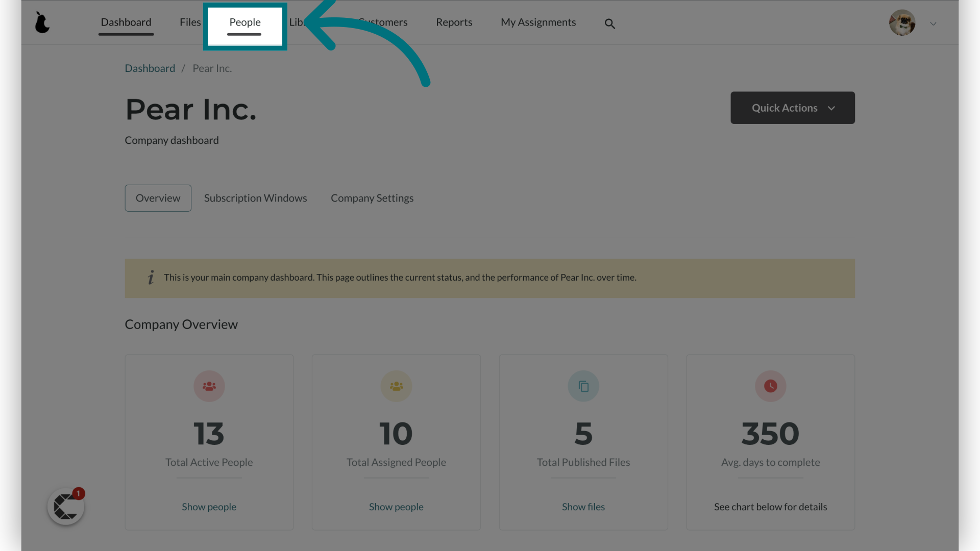
Task: Click Show people under Active People
Action: pyautogui.click(x=209, y=507)
